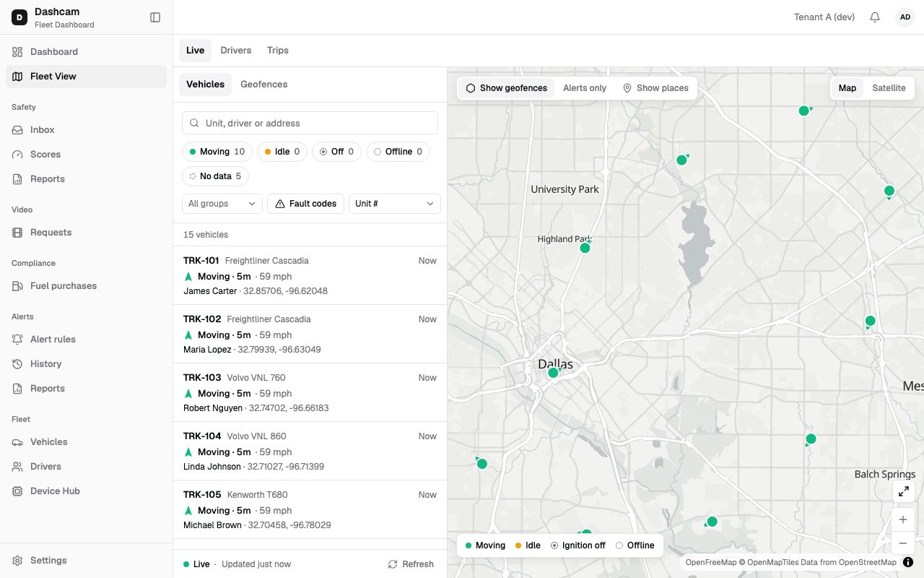The width and height of the screenshot is (924, 578).
Task: Collapse the sidebar panel icon
Action: (x=155, y=17)
